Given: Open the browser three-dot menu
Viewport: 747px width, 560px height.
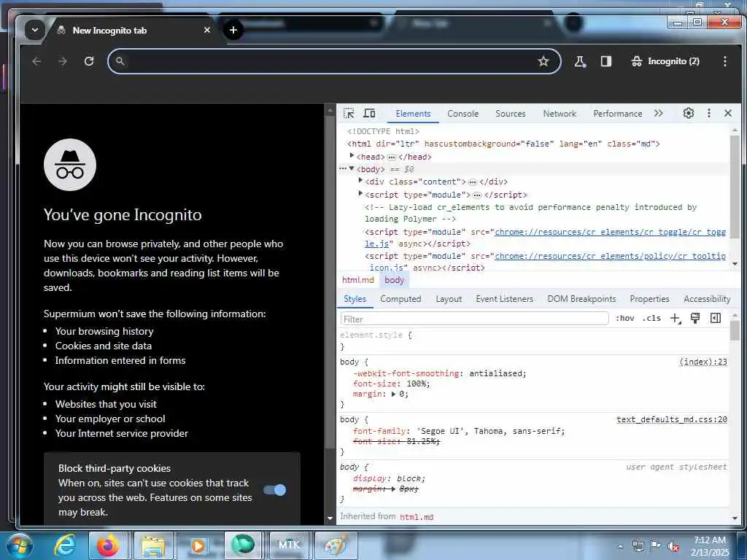Looking at the screenshot, I should pos(724,61).
